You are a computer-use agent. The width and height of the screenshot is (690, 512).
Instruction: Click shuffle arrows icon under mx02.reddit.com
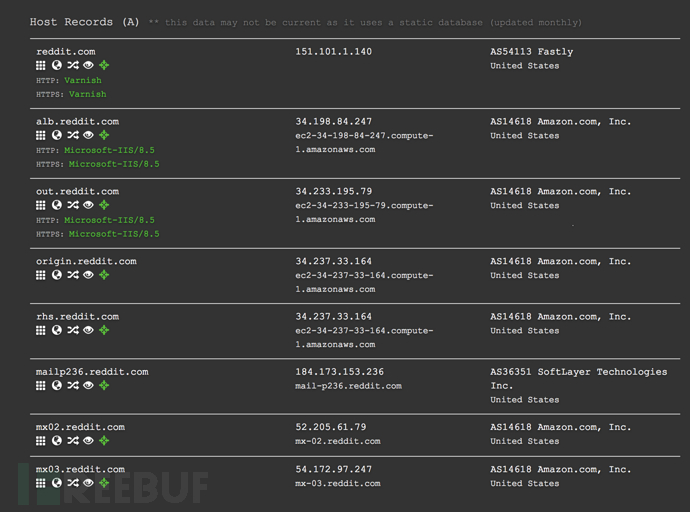pyautogui.click(x=73, y=440)
